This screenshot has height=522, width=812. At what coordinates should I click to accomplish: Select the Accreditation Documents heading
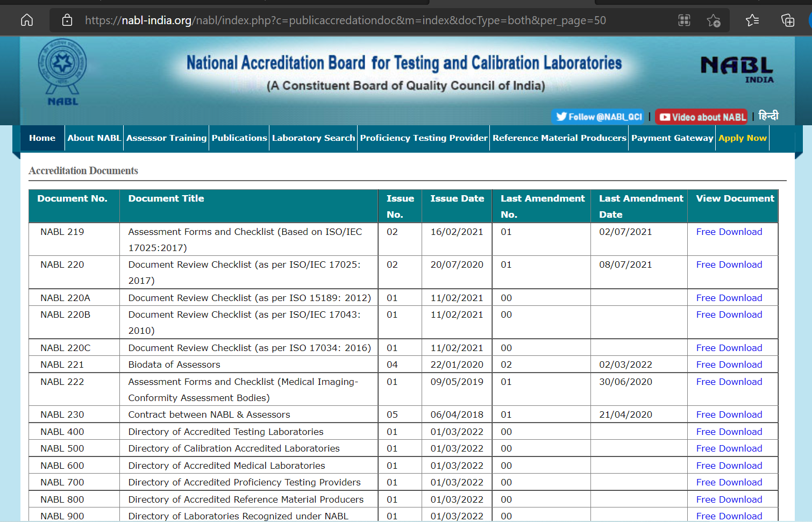(83, 170)
